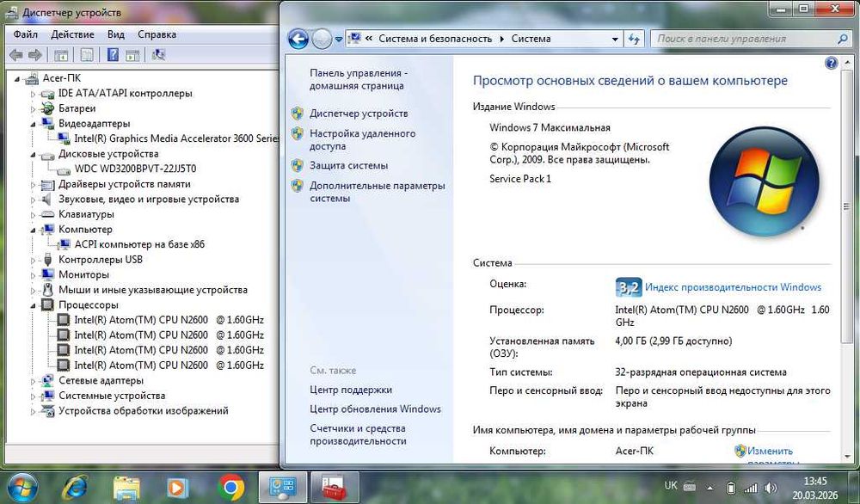Click the Intel Graphics Media Accelerator device icon

pyautogui.click(x=64, y=138)
